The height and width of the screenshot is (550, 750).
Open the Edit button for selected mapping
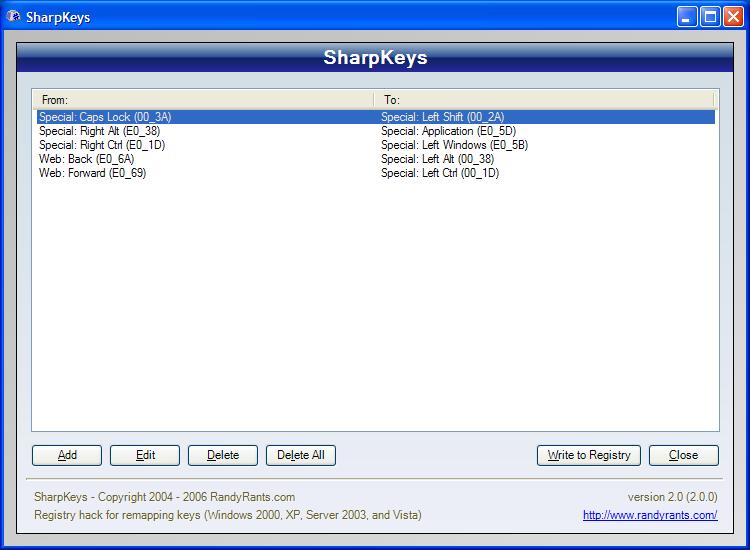(145, 455)
